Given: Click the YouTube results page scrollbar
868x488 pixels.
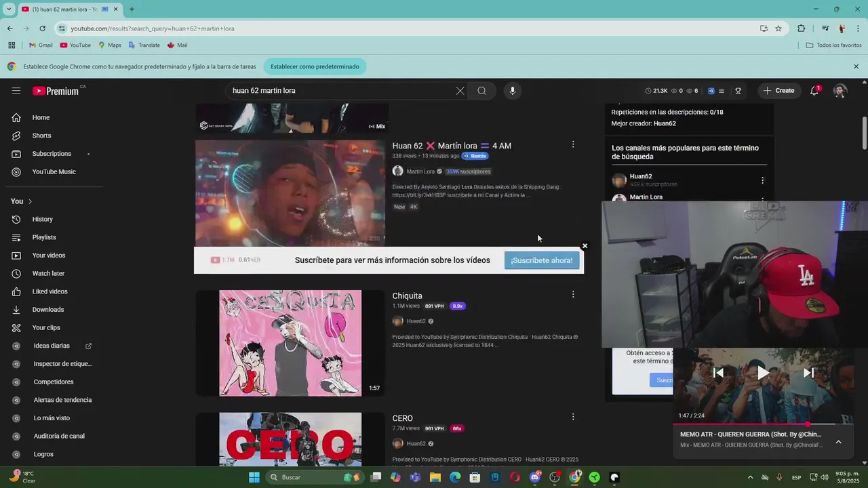Looking at the screenshot, I should click(865, 132).
